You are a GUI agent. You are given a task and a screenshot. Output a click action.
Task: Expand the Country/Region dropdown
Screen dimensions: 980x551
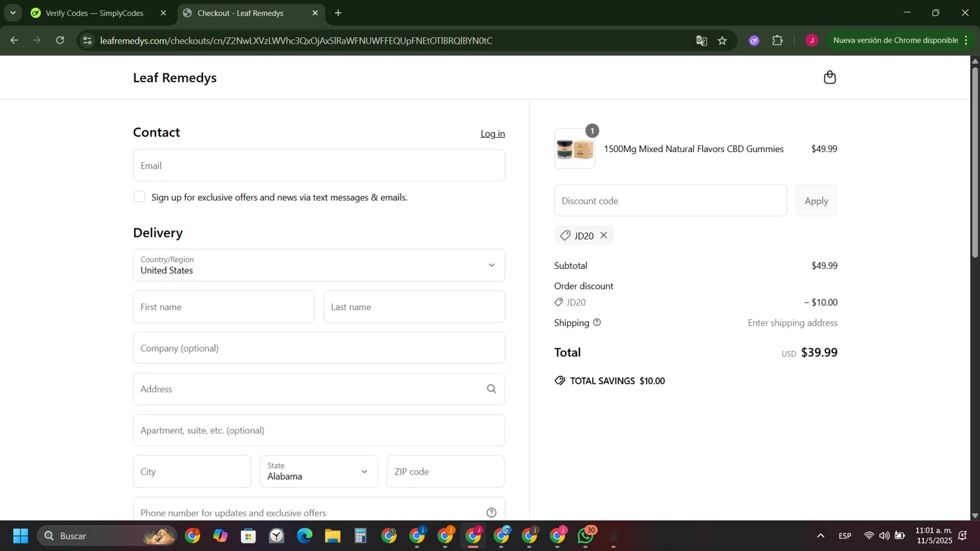[x=319, y=265]
